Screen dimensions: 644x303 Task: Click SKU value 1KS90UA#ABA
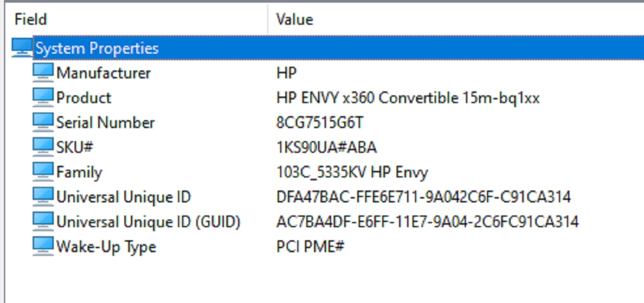pyautogui.click(x=327, y=147)
